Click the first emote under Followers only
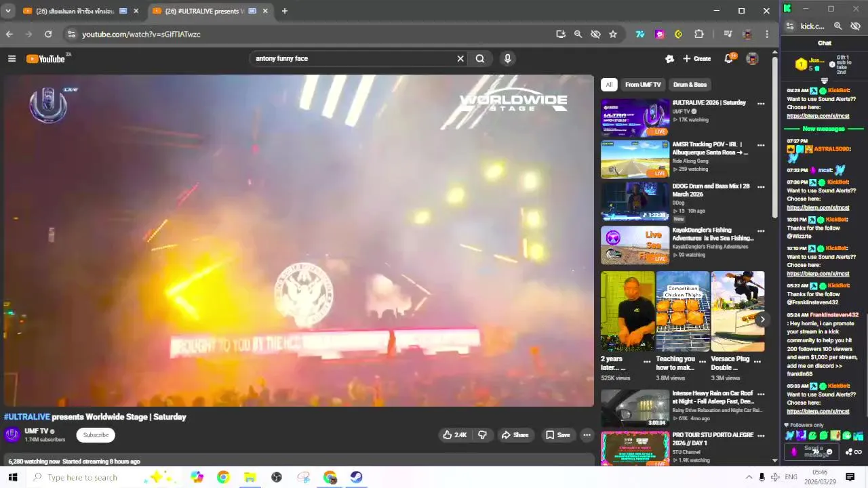The height and width of the screenshot is (488, 868). click(x=789, y=435)
